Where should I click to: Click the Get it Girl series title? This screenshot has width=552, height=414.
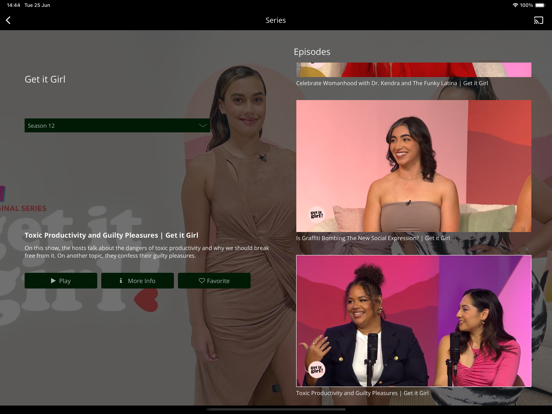click(45, 79)
